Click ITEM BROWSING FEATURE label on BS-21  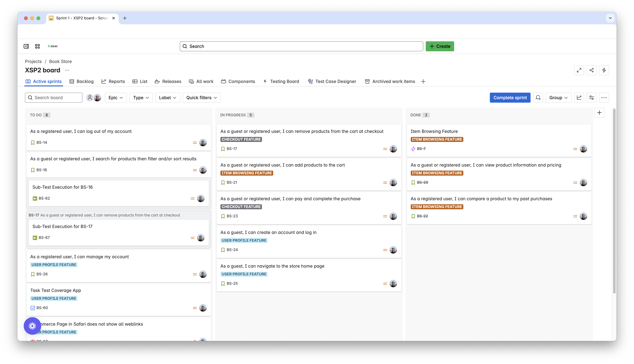tap(246, 173)
